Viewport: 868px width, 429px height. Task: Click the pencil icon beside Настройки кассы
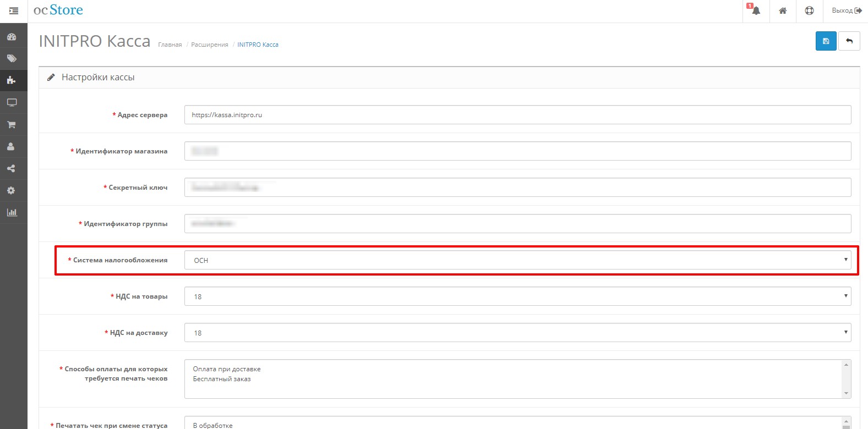pyautogui.click(x=51, y=78)
